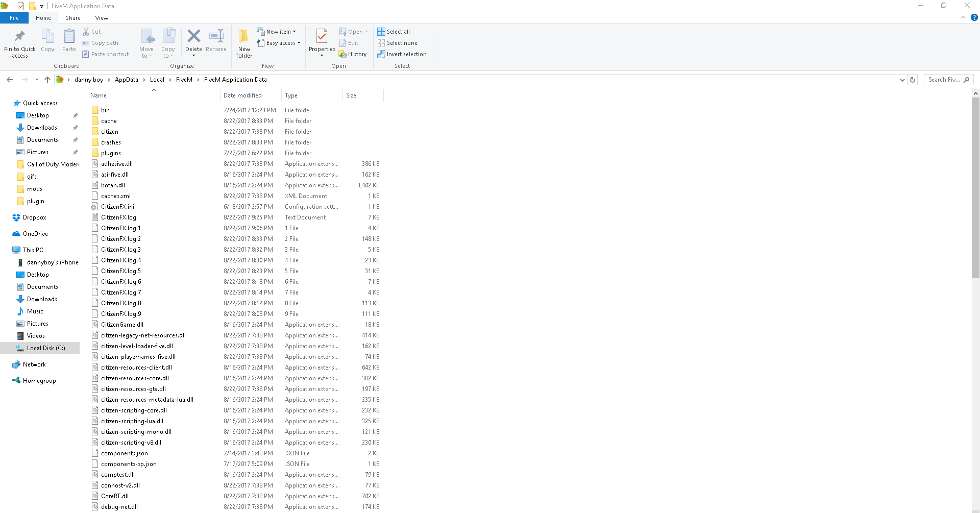Open the Copy to menu
This screenshot has height=513, width=980.
[168, 43]
